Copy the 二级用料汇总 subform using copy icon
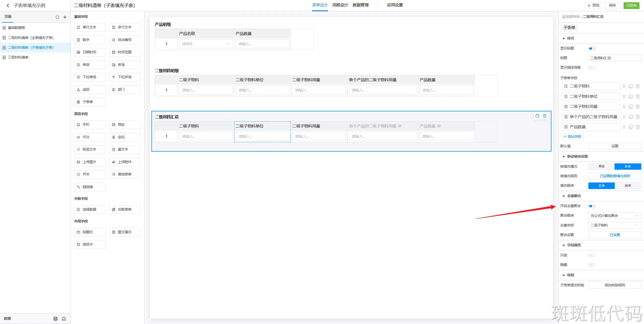 [537, 116]
